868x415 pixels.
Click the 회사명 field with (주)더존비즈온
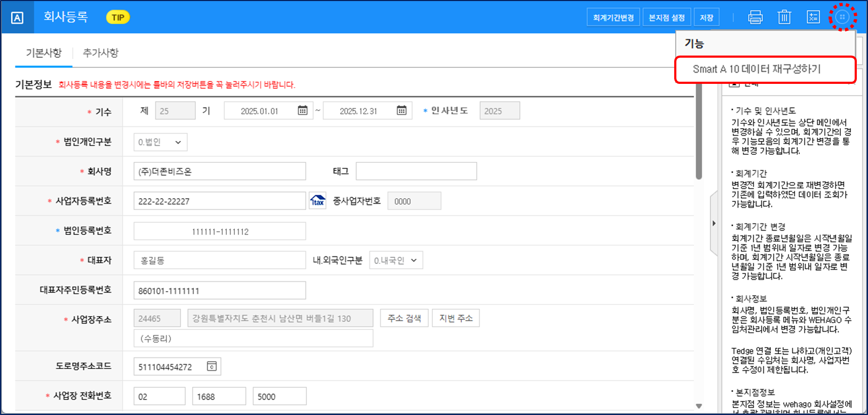219,171
